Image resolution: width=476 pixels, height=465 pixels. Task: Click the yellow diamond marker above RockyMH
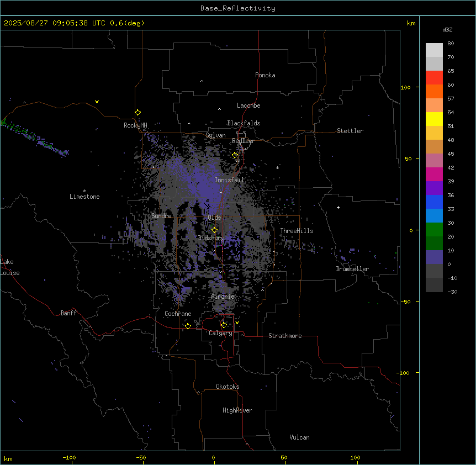pyautogui.click(x=137, y=112)
